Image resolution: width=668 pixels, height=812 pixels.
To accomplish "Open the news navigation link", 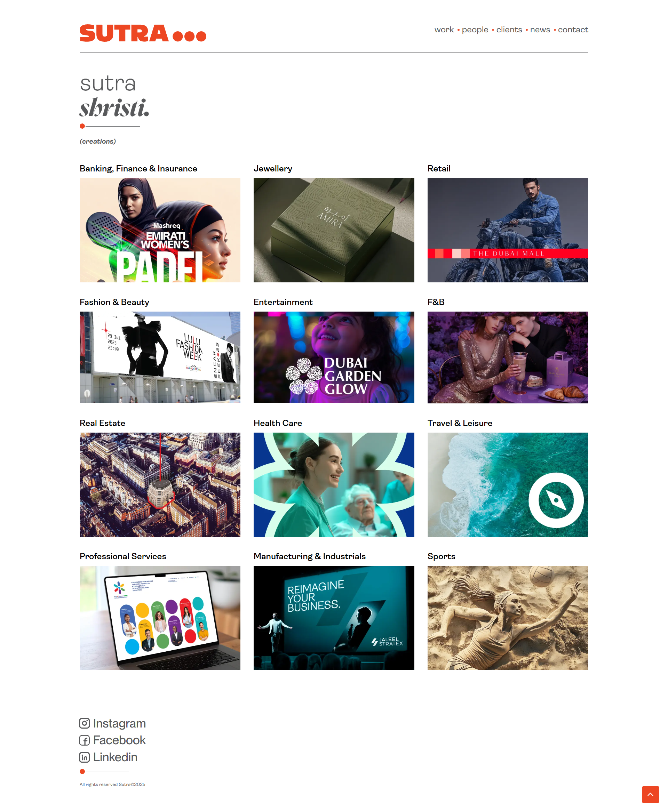I will (540, 30).
